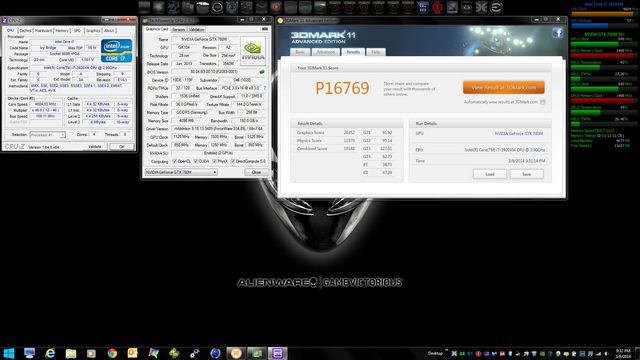Open the GPU selection dropdown in GPU-Z
640x360 pixels.
[181, 172]
